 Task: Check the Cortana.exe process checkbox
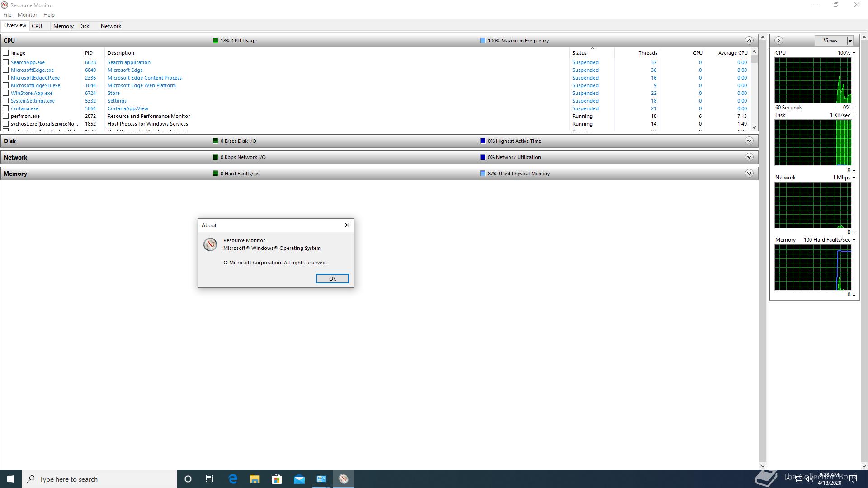click(6, 108)
